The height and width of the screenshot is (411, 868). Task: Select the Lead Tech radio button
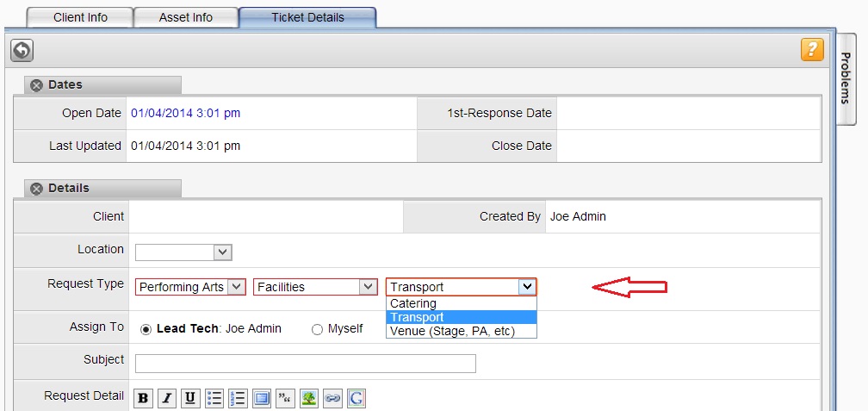click(146, 329)
